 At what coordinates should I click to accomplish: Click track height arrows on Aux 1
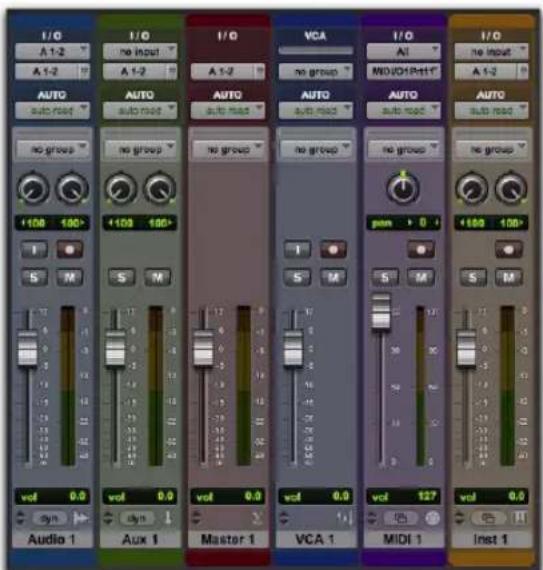pyautogui.click(x=108, y=518)
